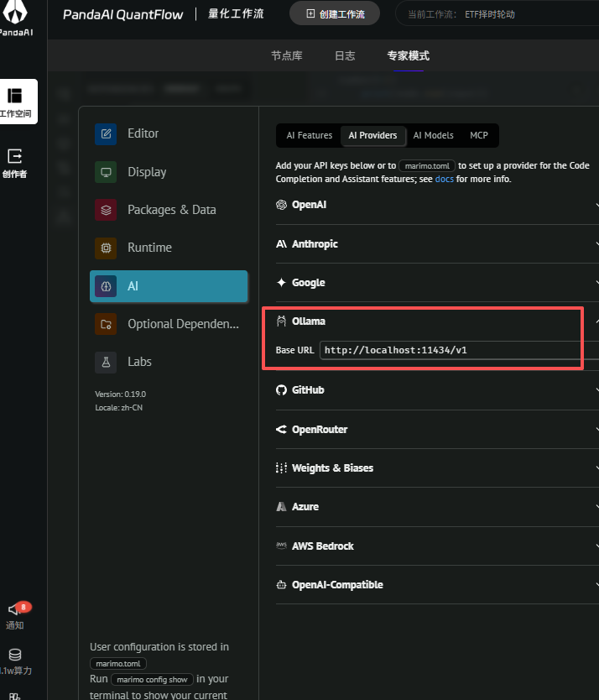
Task: Click the OpenAI logo icon
Action: pos(281,205)
